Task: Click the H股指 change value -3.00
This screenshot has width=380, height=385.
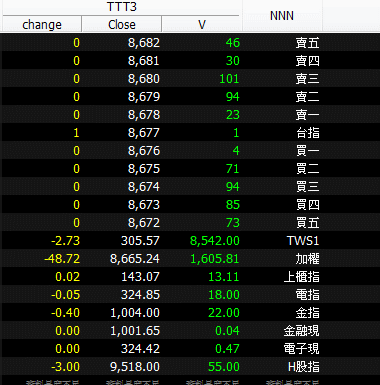Action: pyautogui.click(x=65, y=367)
